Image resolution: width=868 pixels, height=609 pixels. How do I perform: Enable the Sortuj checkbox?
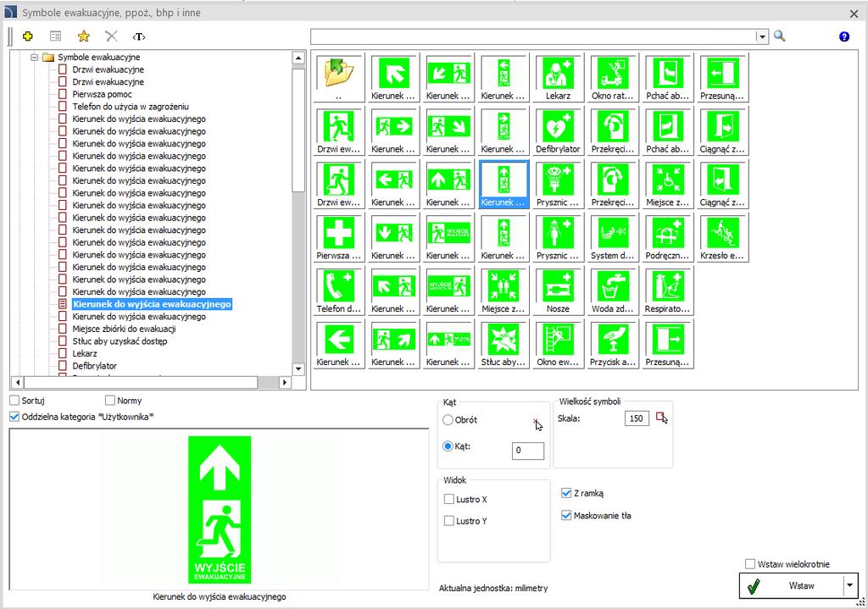[x=14, y=401]
